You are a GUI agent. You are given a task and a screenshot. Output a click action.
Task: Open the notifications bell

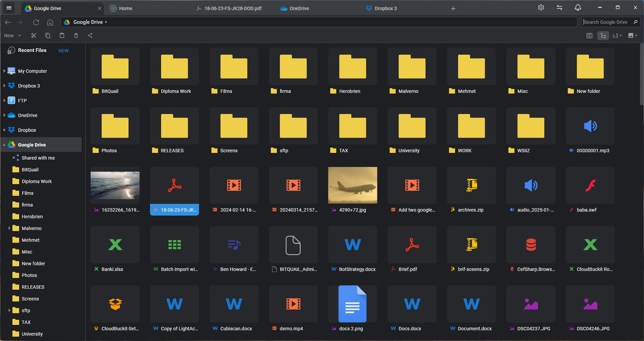tap(578, 8)
